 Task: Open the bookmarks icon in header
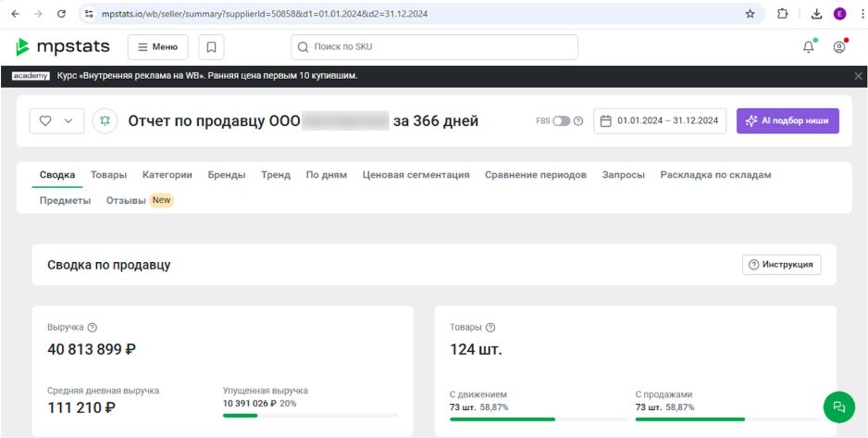pos(211,47)
